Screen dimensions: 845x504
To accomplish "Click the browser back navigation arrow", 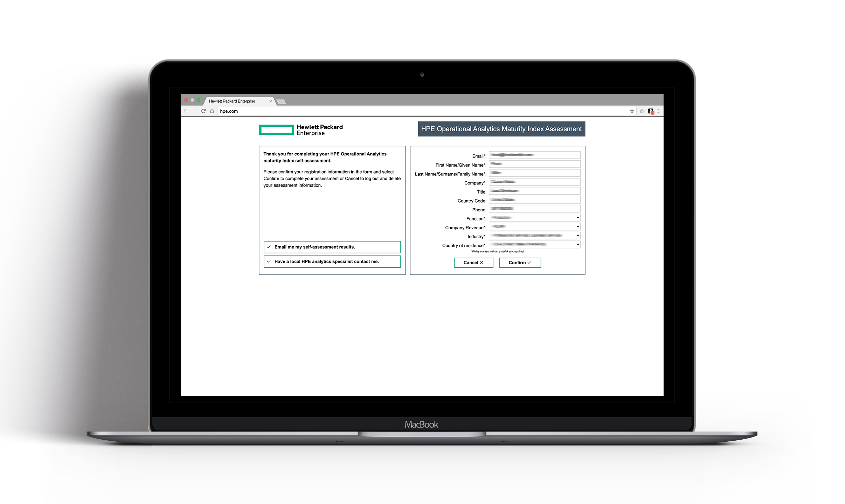I will (186, 112).
